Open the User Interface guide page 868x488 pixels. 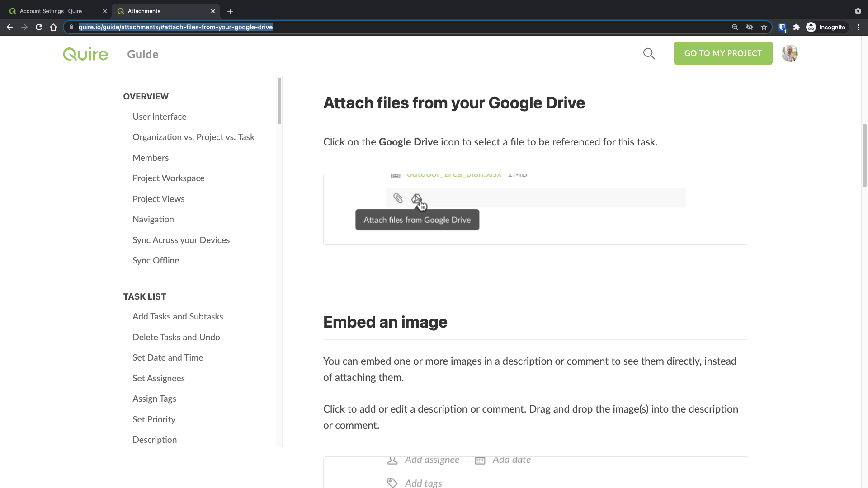click(160, 117)
